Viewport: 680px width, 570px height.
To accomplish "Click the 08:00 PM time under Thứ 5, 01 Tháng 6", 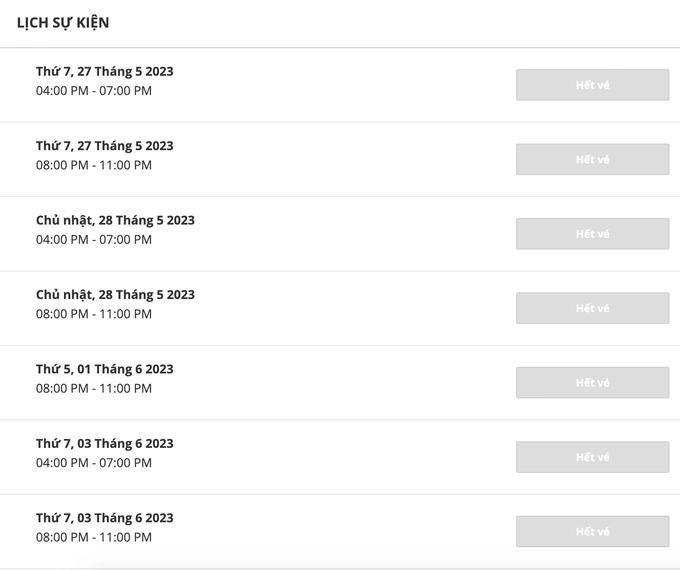I will 94,388.
